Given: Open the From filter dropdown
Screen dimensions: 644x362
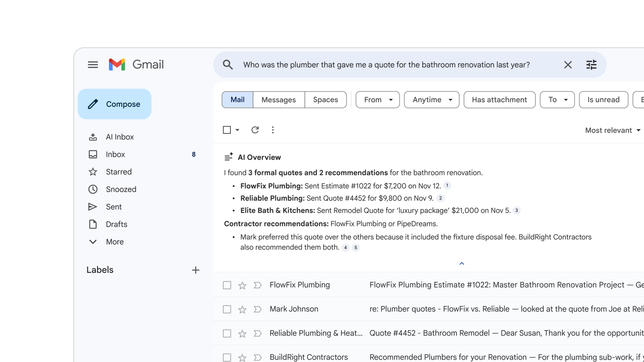Looking at the screenshot, I should point(377,100).
